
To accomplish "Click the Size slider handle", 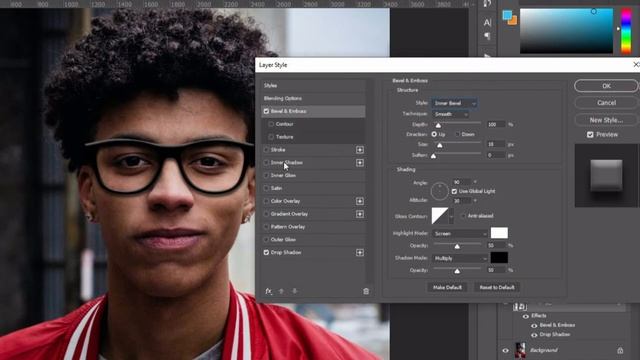I will pos(440,145).
